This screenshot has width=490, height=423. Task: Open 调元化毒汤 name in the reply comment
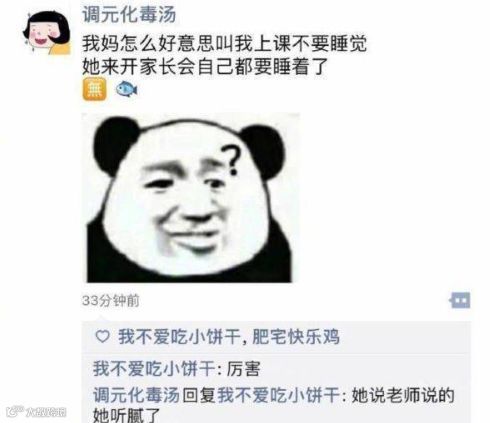[136, 395]
